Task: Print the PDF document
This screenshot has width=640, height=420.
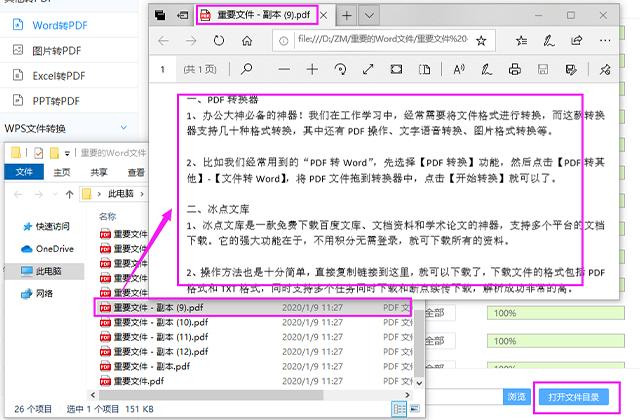Action: coord(515,69)
